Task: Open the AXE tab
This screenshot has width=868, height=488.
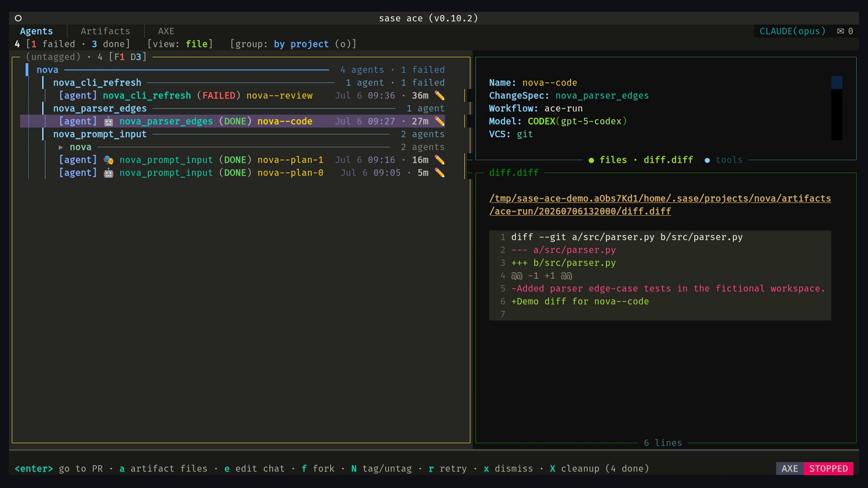Action: tap(166, 31)
